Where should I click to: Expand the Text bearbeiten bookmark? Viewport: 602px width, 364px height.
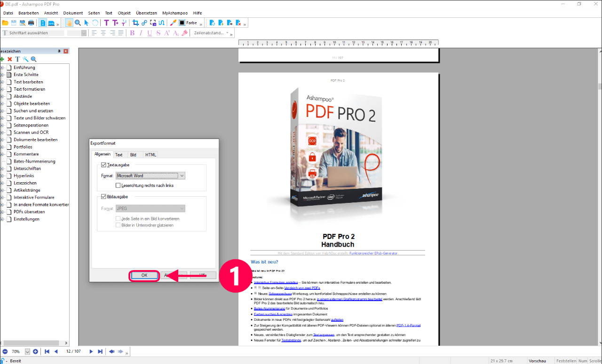point(2,82)
